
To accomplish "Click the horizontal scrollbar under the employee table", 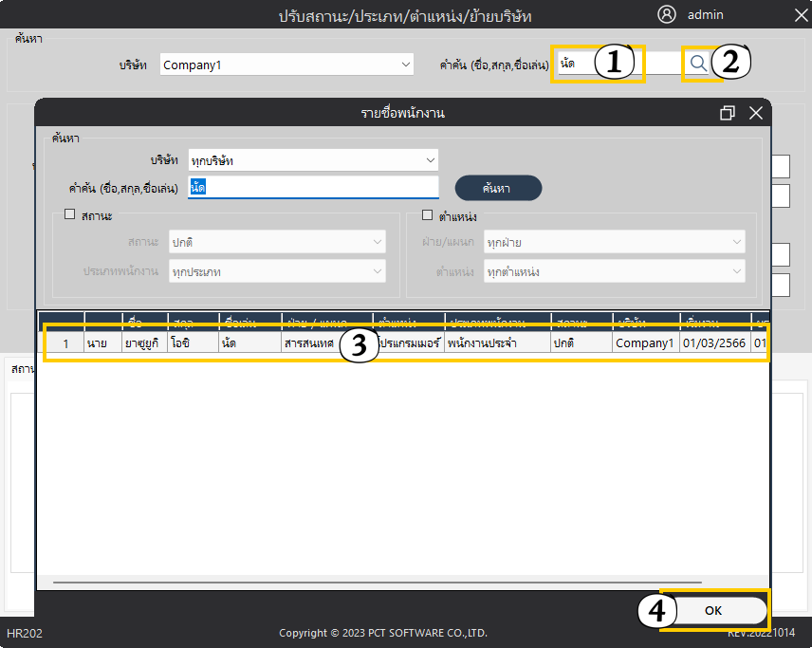I will pyautogui.click(x=378, y=582).
